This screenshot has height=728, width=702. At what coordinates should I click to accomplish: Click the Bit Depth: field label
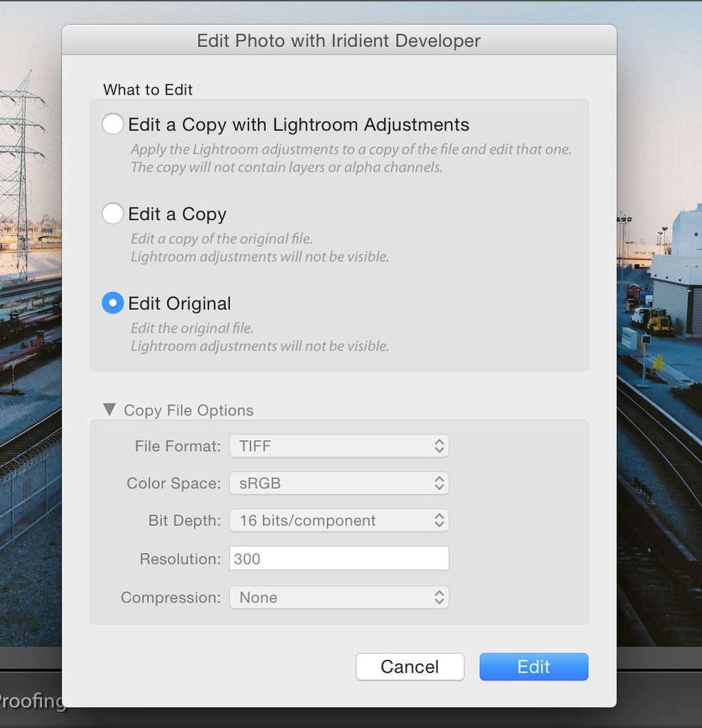(184, 520)
